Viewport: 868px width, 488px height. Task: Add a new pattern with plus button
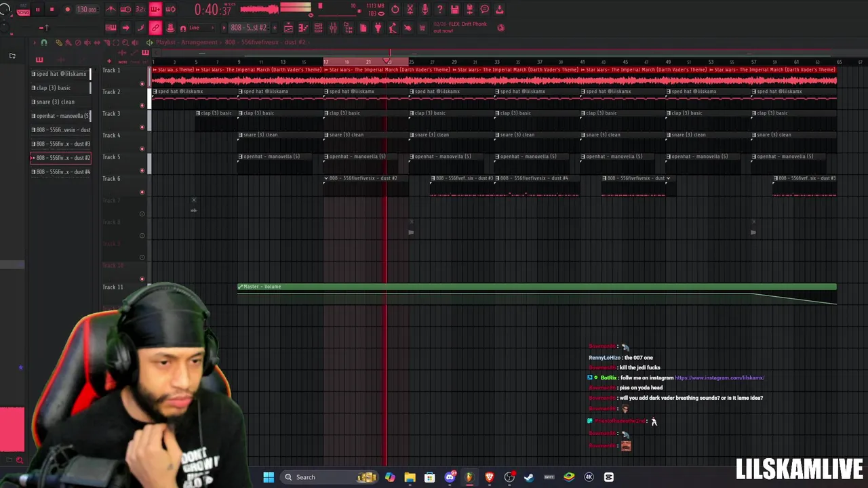[x=274, y=28]
